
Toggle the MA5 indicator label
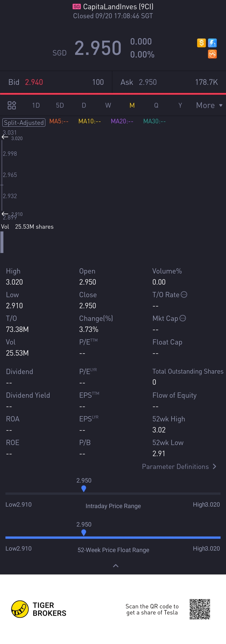tap(59, 121)
